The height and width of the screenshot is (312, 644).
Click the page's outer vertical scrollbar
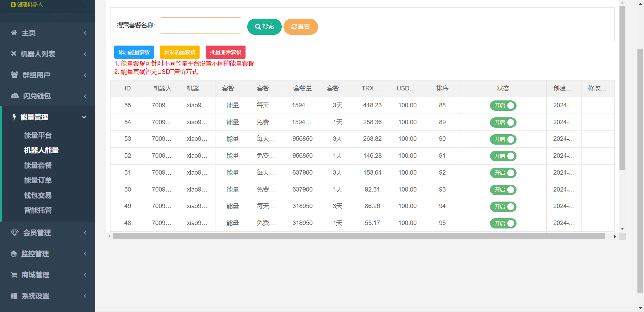tap(640, 171)
